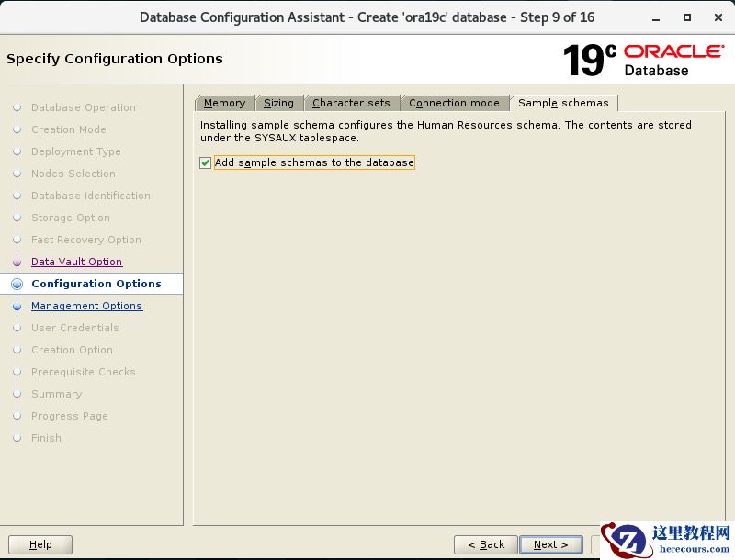Screen dimensions: 735x560
Task: Click the Configuration Options step bullet icon
Action: point(17,284)
